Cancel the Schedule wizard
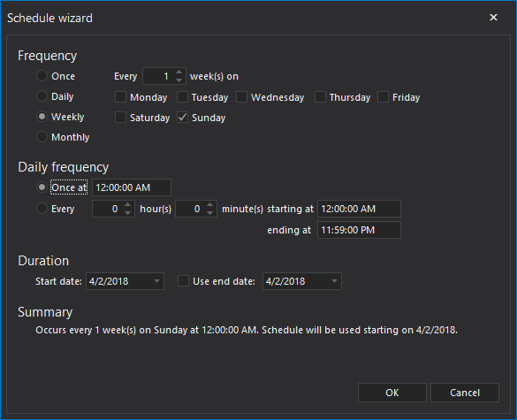517x420 pixels. pyautogui.click(x=465, y=393)
